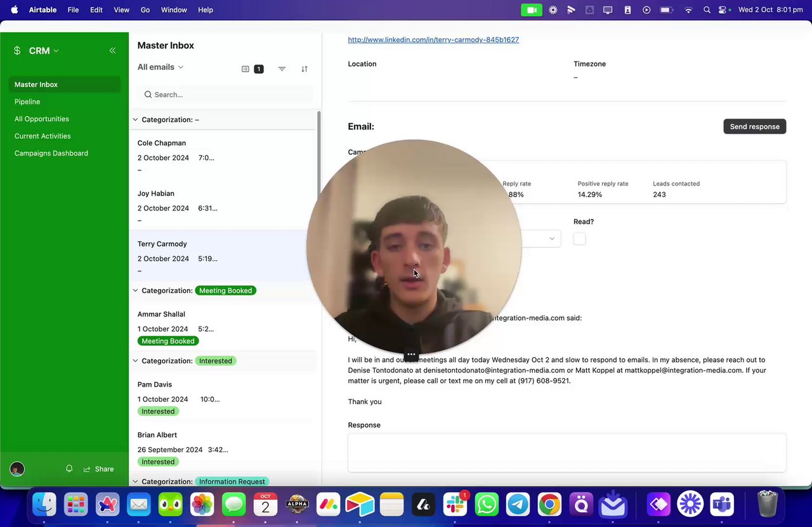Click the user avatar in sidebar footer
Viewport: 812px width, 527px height.
pyautogui.click(x=17, y=469)
